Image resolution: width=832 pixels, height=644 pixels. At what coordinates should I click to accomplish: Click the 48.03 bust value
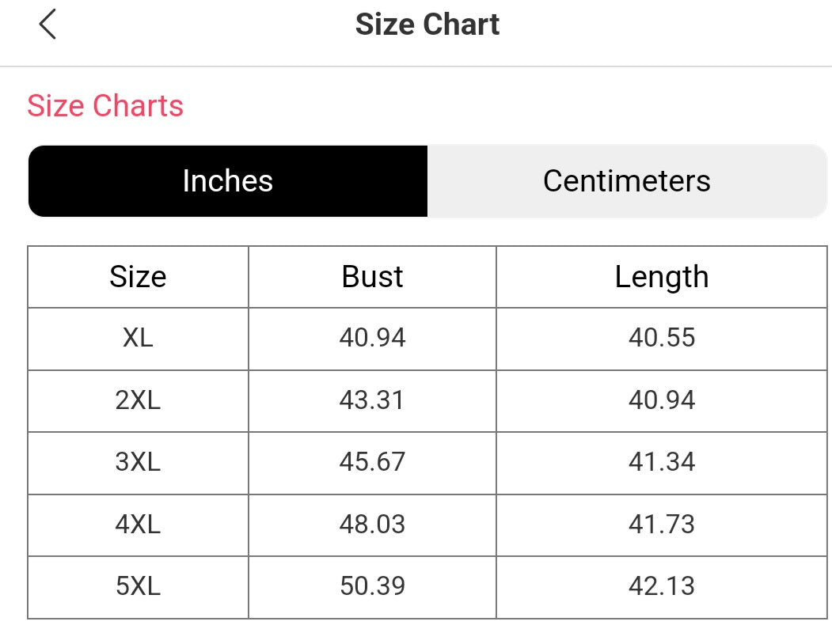(x=373, y=525)
